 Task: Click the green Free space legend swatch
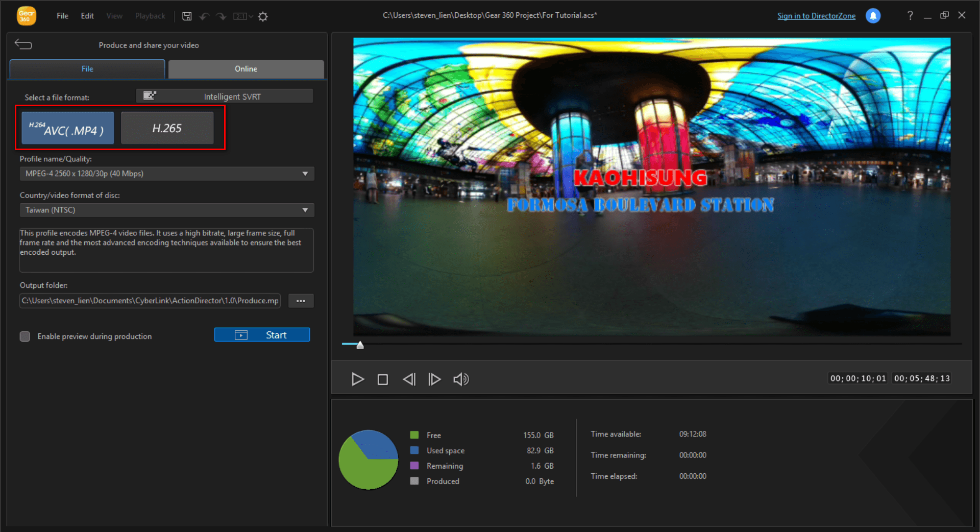coord(414,435)
